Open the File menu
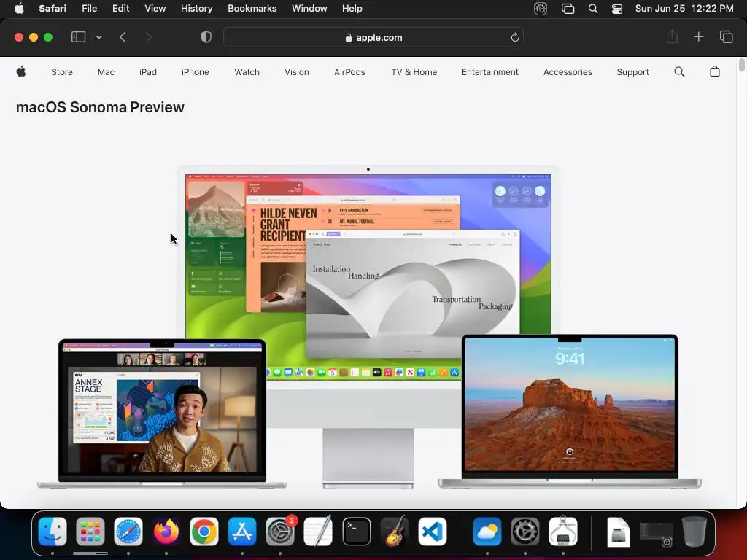Screen dimensions: 747x560 click(89, 8)
